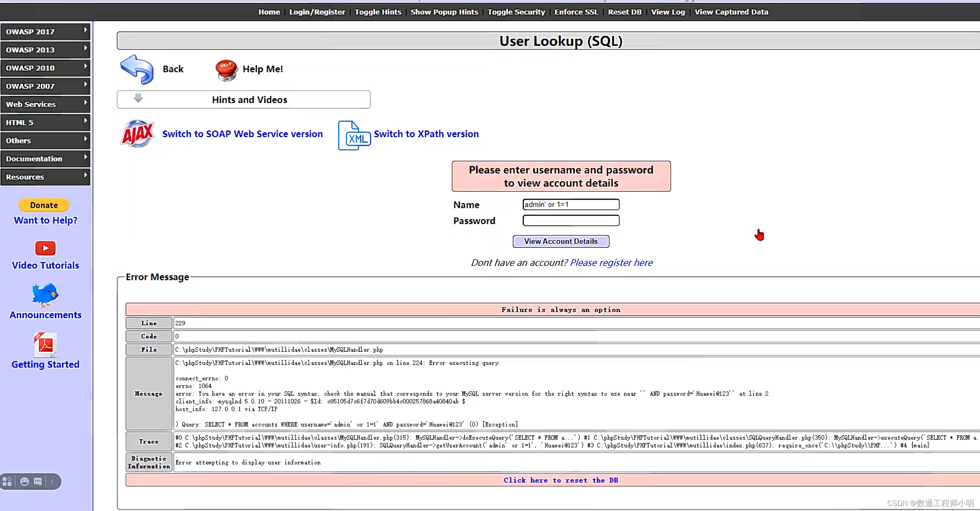Open View Captured Data in the top menu
Image resolution: width=980 pixels, height=511 pixels.
pyautogui.click(x=731, y=12)
